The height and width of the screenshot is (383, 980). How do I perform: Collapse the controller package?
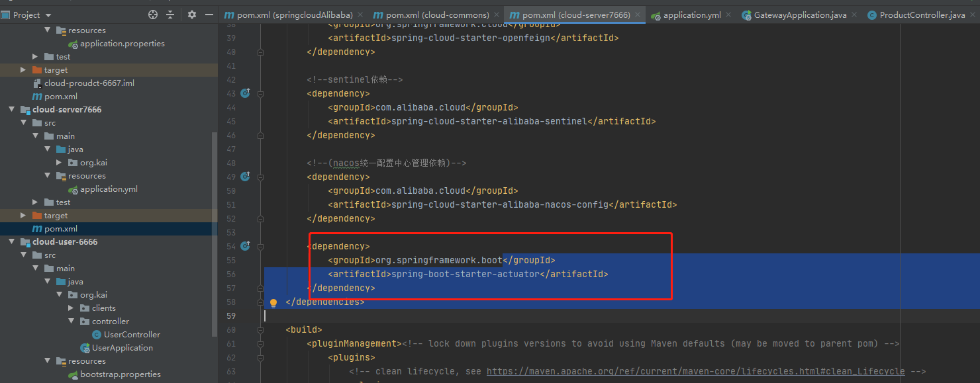(x=71, y=321)
